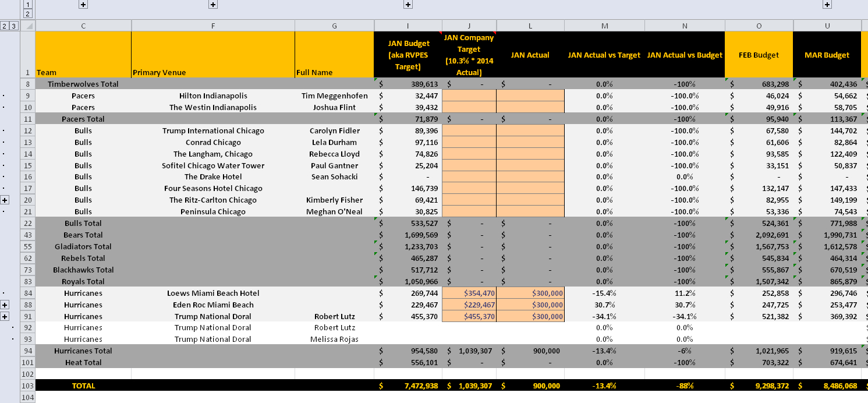Select row 22 header
The image size is (868, 403).
(27, 223)
